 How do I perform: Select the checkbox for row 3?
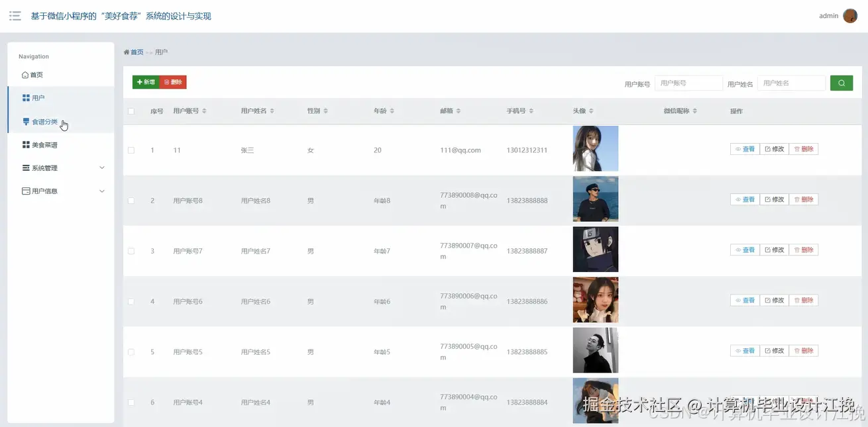(x=131, y=251)
